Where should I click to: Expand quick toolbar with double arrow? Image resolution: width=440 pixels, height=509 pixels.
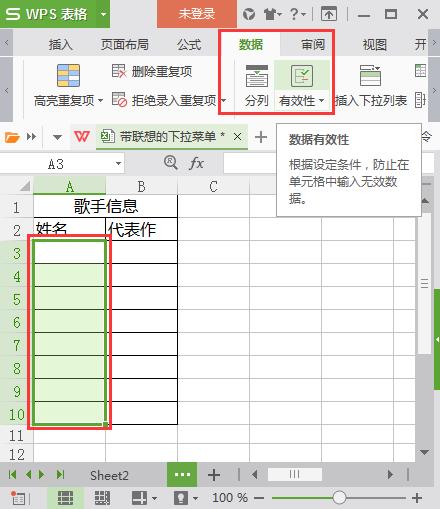coord(31,137)
